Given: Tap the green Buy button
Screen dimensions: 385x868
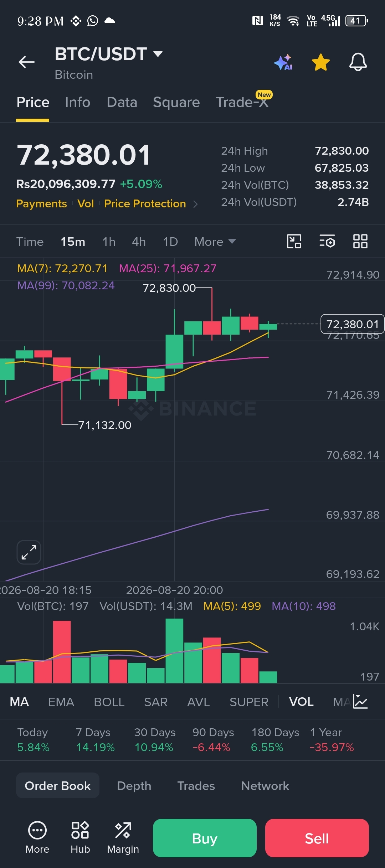Looking at the screenshot, I should [205, 838].
